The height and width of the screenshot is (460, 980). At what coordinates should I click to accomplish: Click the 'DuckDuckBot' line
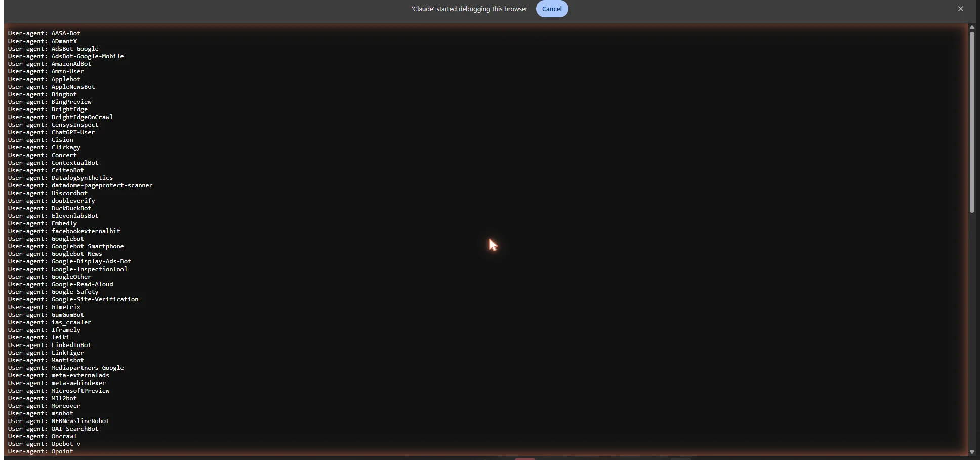point(50,208)
